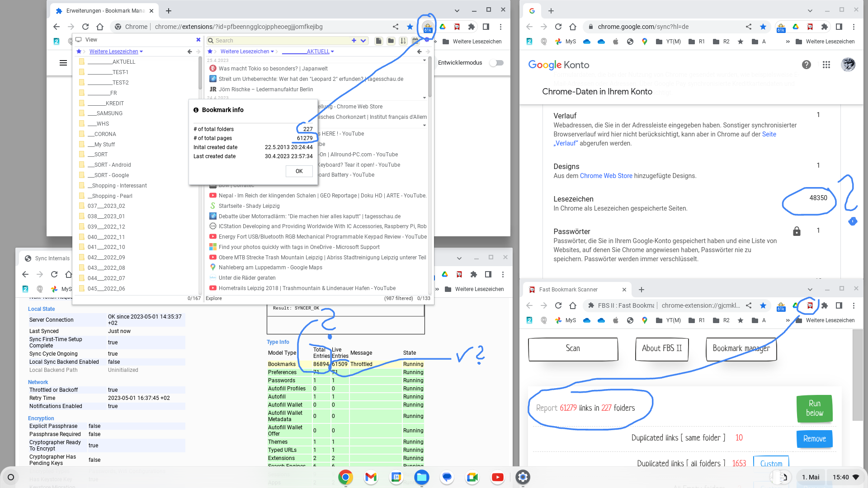The height and width of the screenshot is (488, 868).
Task: Remove duplicated links in same folder
Action: 815,439
